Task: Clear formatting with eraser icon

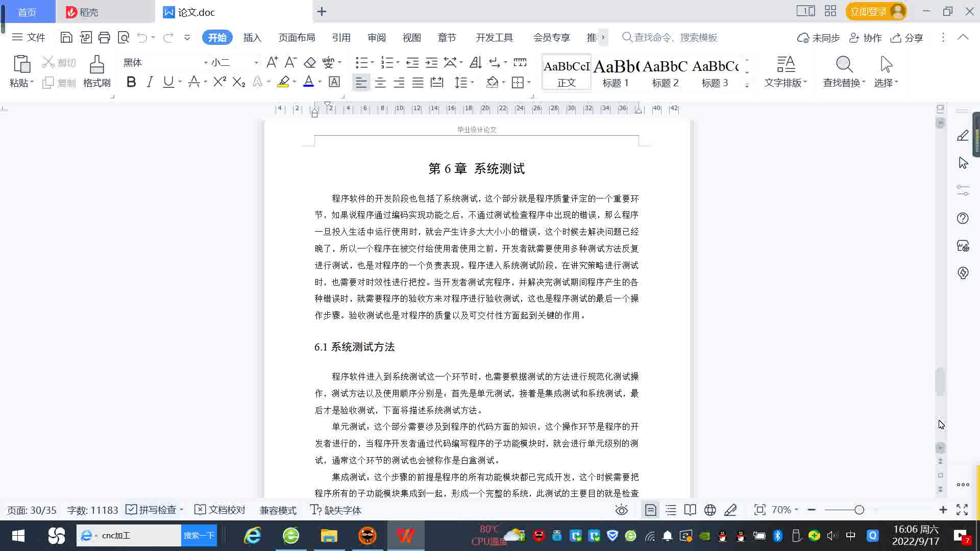Action: pyautogui.click(x=310, y=62)
